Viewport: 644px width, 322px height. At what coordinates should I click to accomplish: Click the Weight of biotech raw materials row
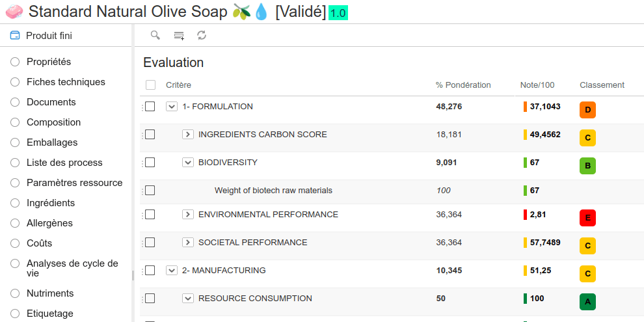pos(273,191)
